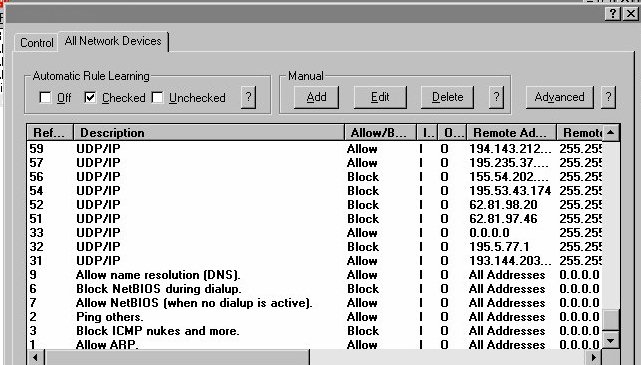Enable the Unchecked rule learning checkbox
Viewport: 641px width, 365px height.
click(157, 97)
